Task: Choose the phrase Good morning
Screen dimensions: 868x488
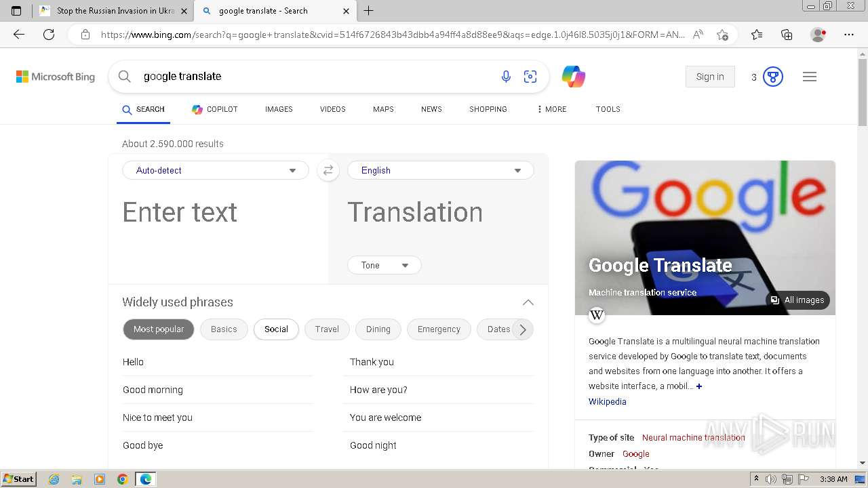Action: tap(153, 390)
